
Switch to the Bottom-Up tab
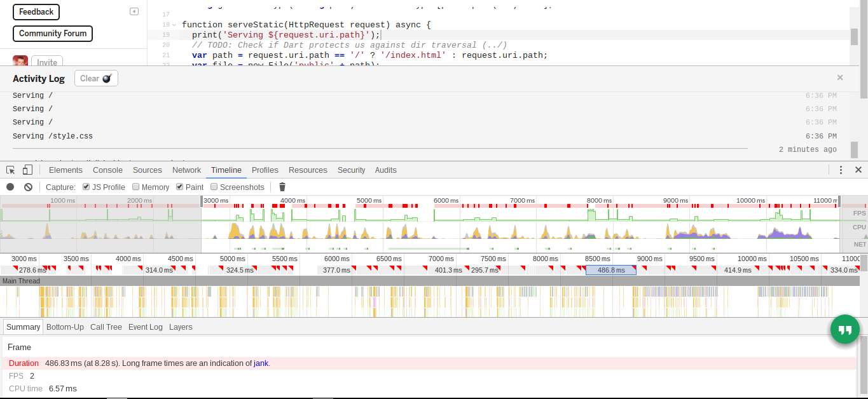pyautogui.click(x=65, y=327)
